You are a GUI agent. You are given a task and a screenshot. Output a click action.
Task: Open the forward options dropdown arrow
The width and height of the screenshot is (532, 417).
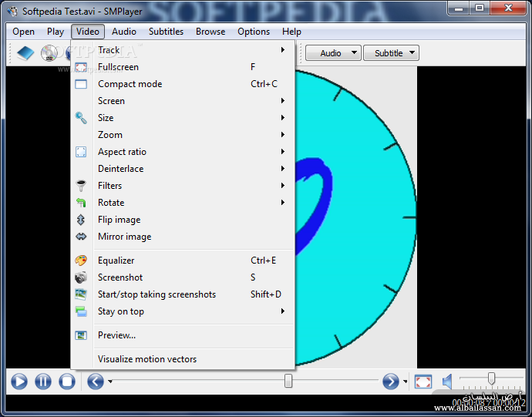[x=405, y=382]
